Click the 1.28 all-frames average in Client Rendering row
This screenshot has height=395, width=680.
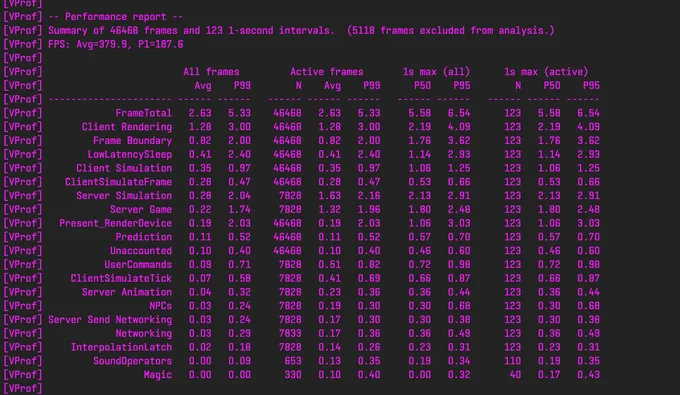(x=200, y=127)
